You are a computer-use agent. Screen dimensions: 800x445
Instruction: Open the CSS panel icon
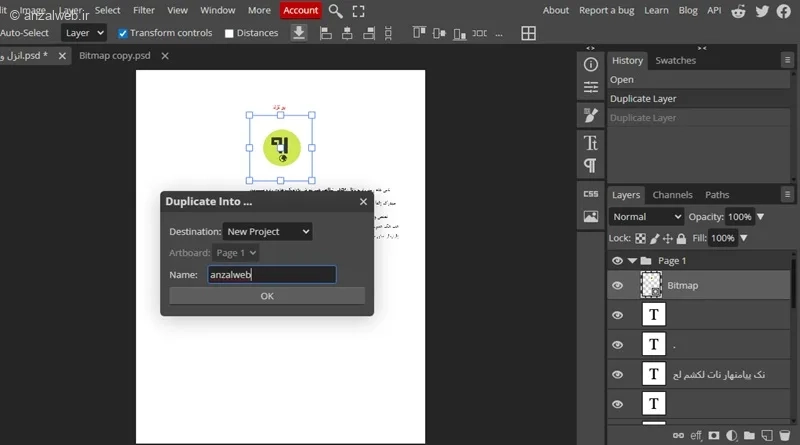click(591, 194)
